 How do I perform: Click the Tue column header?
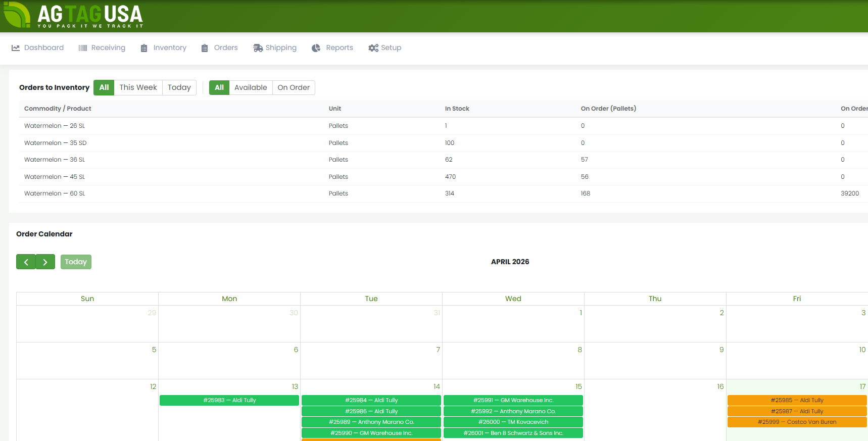coord(371,299)
